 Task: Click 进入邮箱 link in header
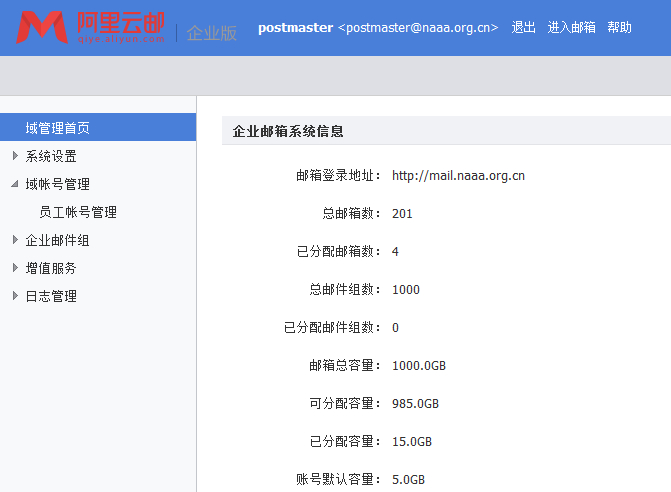[571, 28]
